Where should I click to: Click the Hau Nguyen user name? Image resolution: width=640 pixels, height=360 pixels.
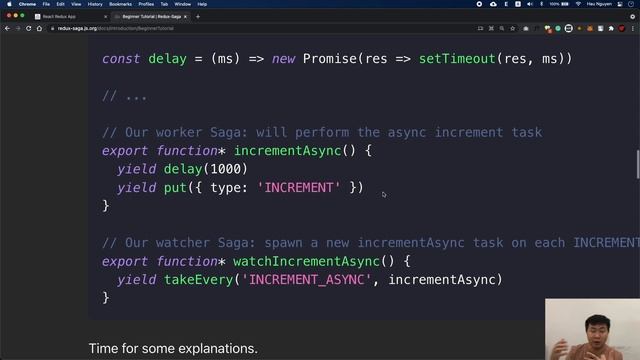coord(599,4)
